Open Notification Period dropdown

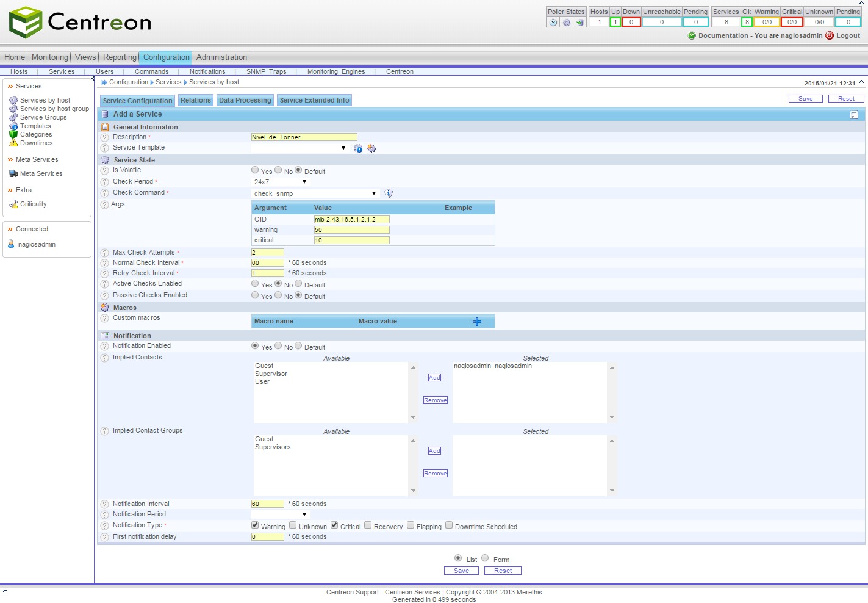(280, 515)
